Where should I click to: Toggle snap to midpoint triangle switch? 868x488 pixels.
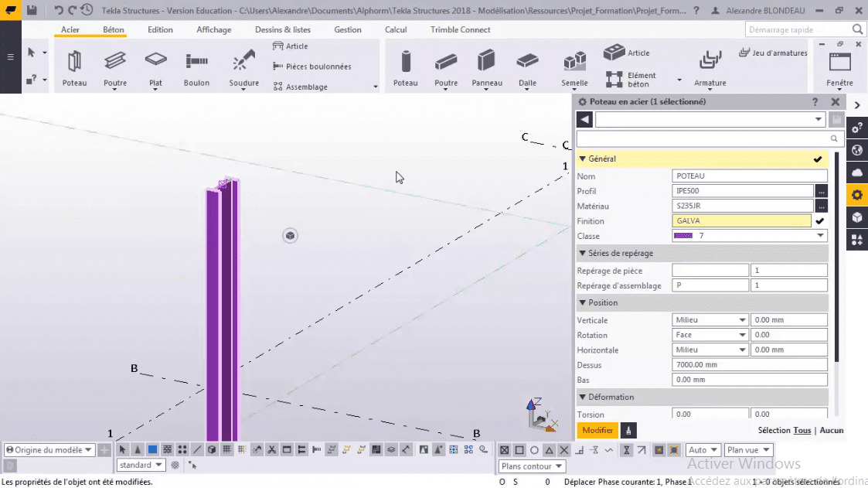click(549, 450)
